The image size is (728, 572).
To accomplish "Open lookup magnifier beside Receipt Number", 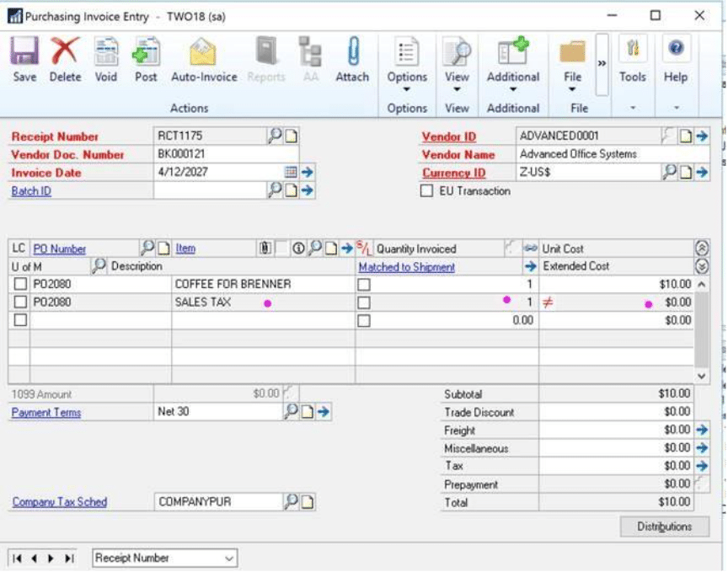I will [x=275, y=136].
